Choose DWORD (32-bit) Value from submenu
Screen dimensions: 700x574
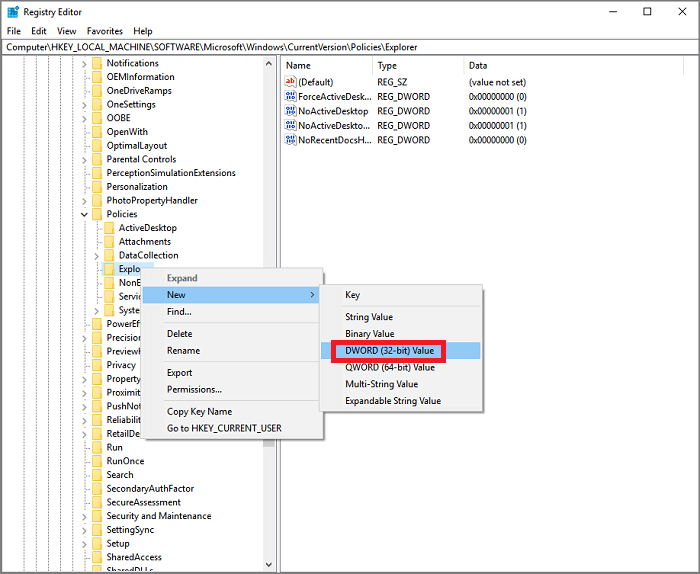coord(390,350)
